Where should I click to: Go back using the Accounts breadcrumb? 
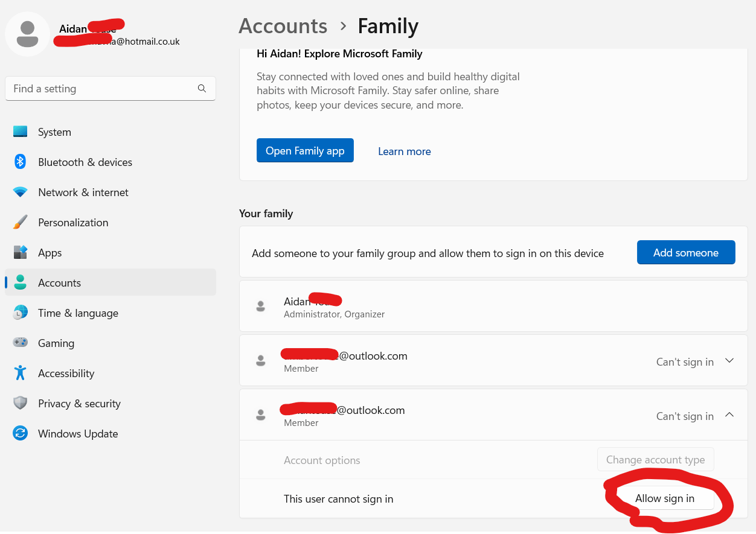coord(283,26)
